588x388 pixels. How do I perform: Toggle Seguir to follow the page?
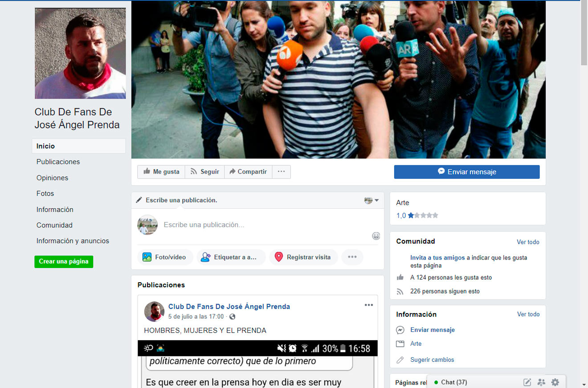204,172
